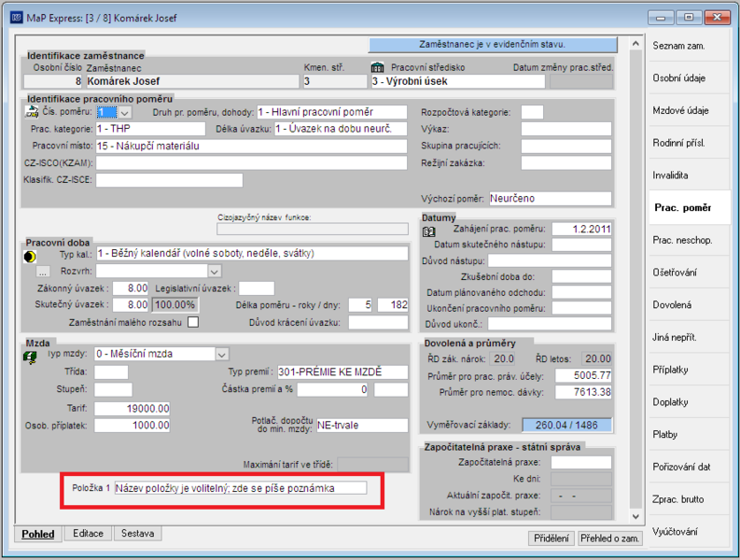Click the CZ-ISCO(KZAM) field

[x=251, y=163]
